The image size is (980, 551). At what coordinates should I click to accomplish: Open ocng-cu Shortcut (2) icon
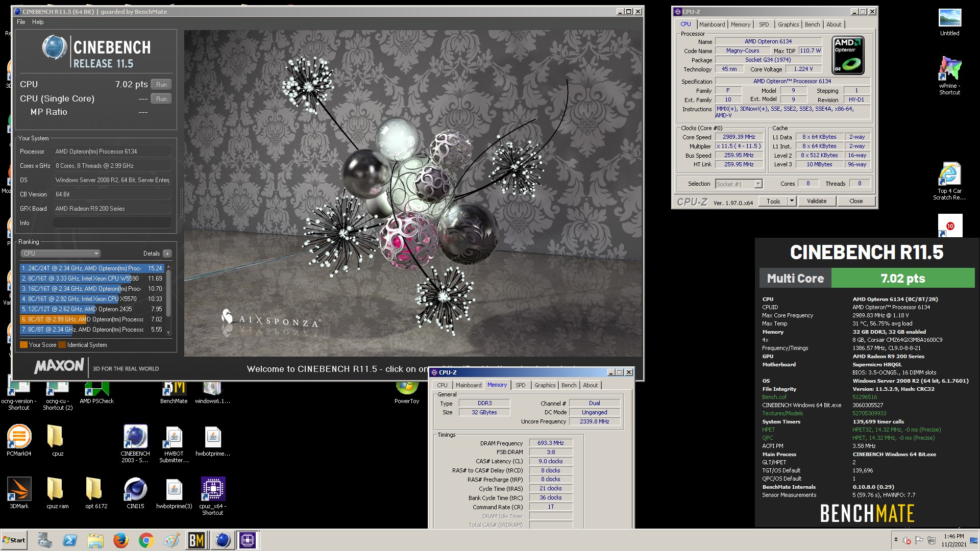tap(58, 396)
